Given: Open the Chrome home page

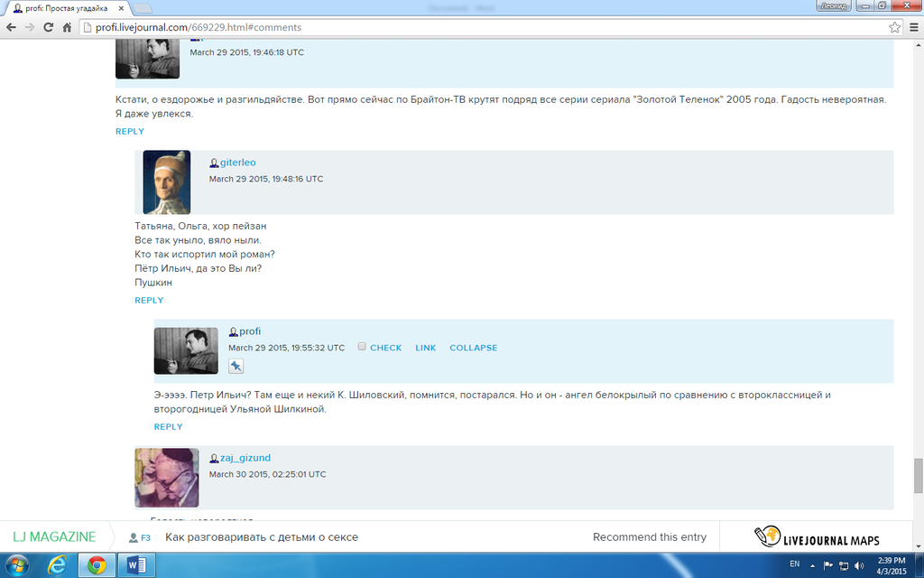Looking at the screenshot, I should (67, 27).
